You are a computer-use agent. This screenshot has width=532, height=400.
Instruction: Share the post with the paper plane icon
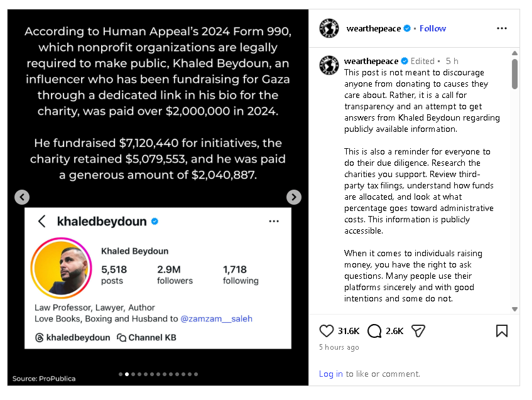[418, 331]
